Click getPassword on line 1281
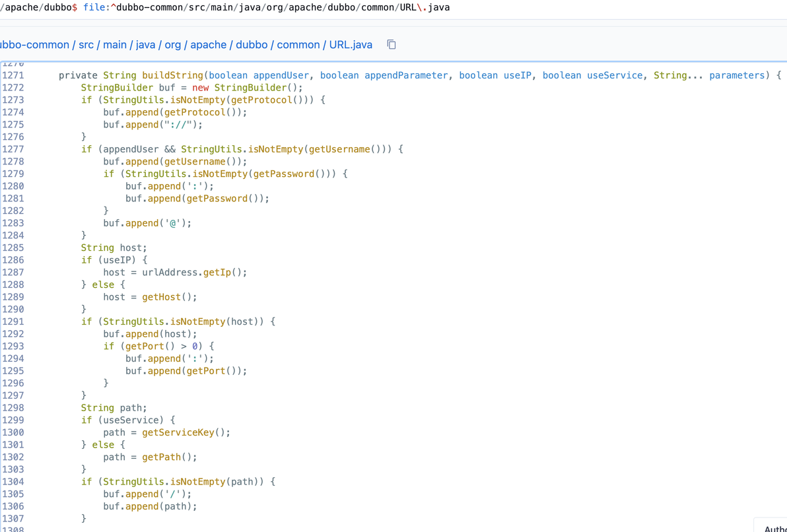Image resolution: width=787 pixels, height=532 pixels. [217, 198]
